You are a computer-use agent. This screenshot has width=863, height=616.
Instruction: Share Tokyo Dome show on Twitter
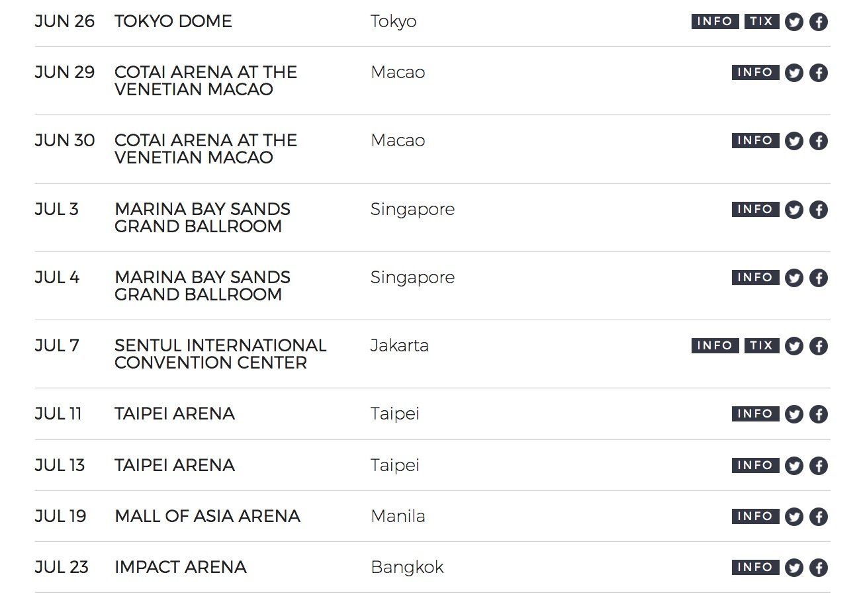(794, 22)
